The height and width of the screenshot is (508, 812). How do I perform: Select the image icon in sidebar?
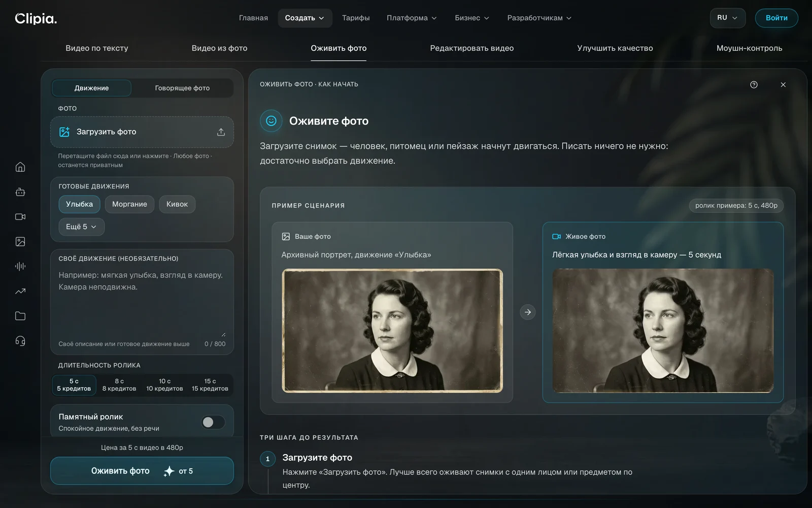(x=20, y=241)
